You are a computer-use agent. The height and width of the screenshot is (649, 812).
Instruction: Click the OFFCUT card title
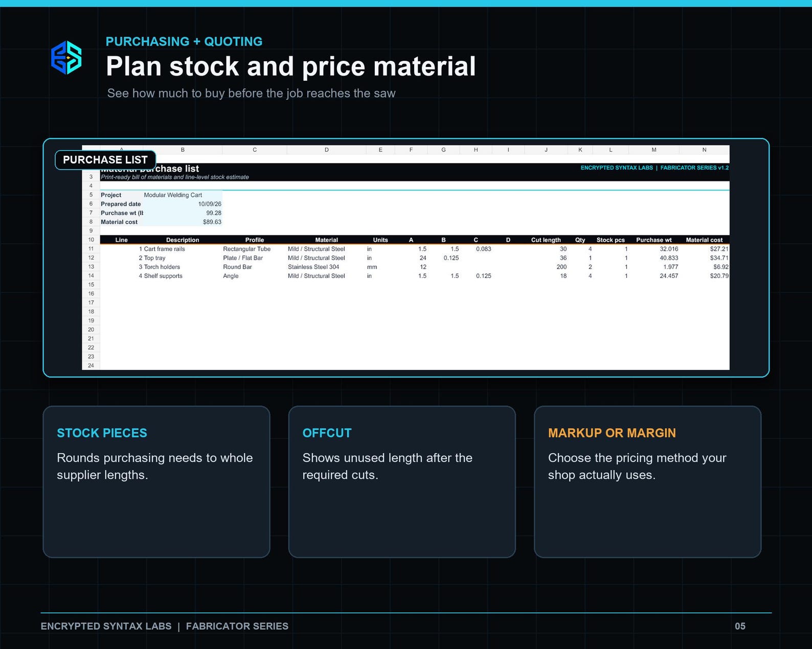(327, 433)
